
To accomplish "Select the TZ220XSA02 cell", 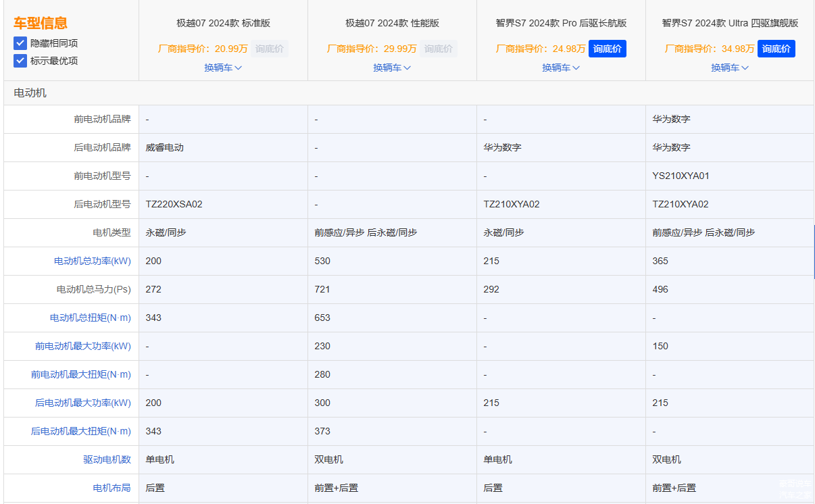I will (174, 204).
